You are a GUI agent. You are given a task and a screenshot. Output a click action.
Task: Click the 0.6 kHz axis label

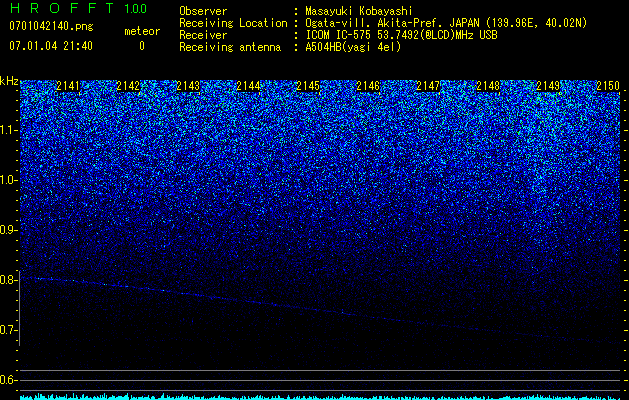pos(9,380)
